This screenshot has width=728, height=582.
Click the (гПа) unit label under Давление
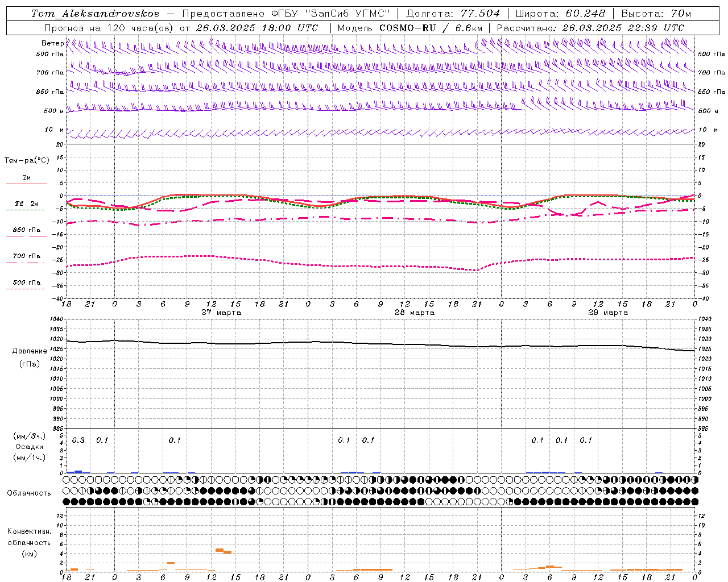pos(30,364)
